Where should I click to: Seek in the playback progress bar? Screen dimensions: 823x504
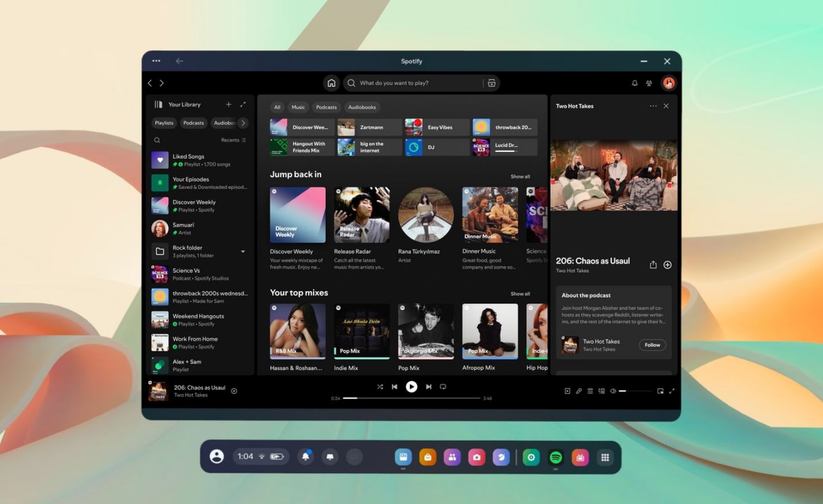[411, 398]
